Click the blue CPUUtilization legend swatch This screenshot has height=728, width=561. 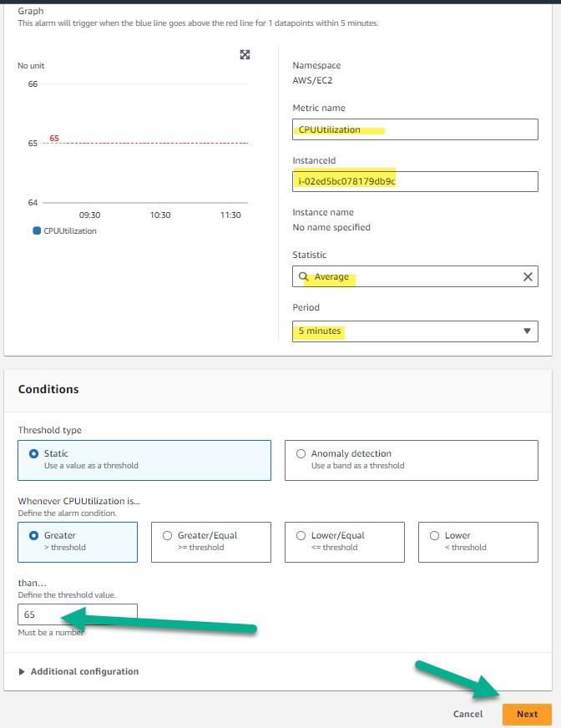coord(37,230)
